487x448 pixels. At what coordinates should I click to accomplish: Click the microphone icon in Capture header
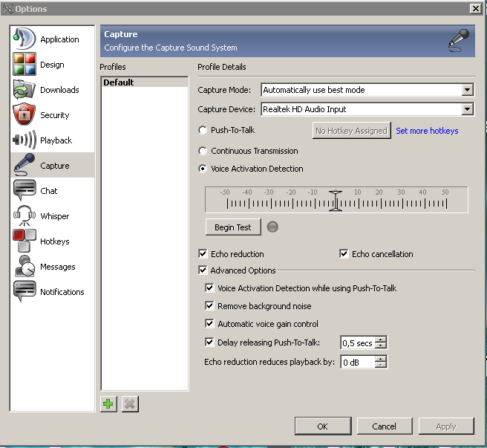459,40
